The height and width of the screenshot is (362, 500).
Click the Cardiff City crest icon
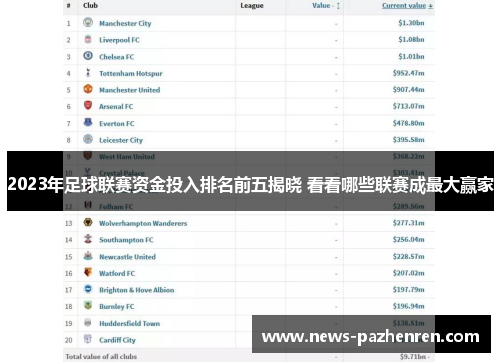coord(88,339)
